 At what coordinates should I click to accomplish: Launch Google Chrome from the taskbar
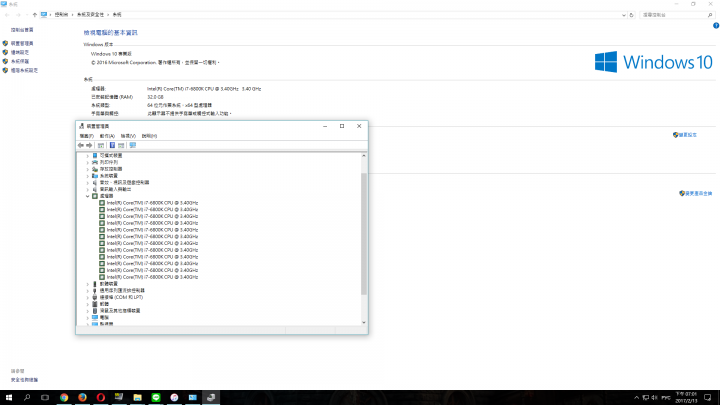pyautogui.click(x=64, y=398)
